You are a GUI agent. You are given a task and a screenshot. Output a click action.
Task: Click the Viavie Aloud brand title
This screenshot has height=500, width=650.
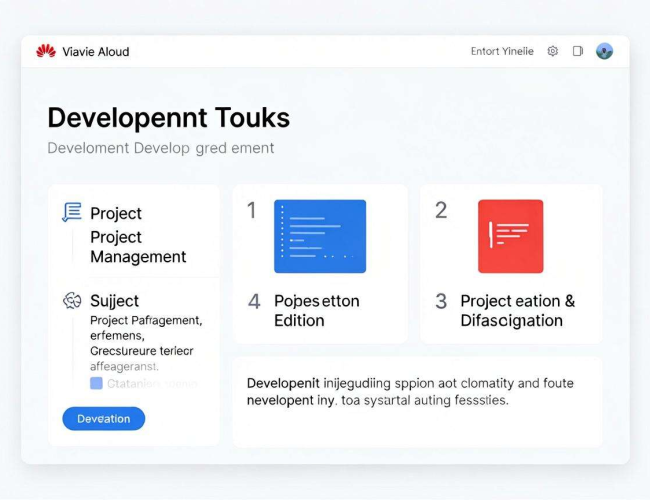pyautogui.click(x=96, y=52)
